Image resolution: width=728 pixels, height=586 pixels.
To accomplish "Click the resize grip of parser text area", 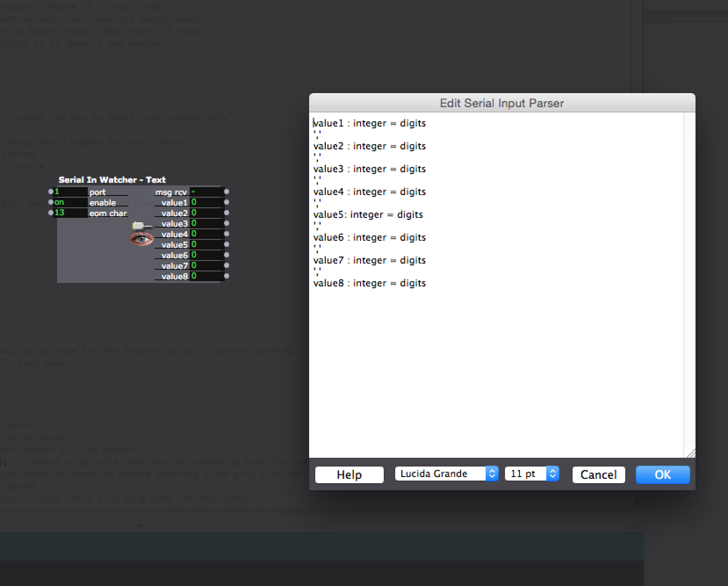I will (690, 453).
